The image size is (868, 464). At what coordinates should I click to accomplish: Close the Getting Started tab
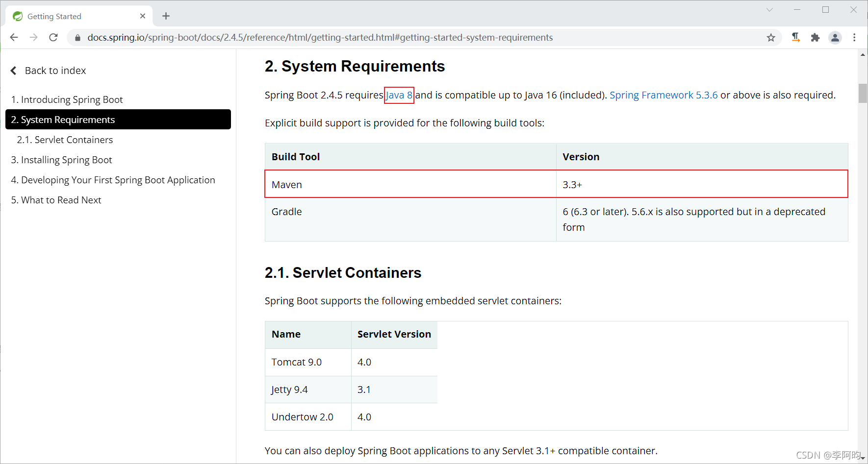click(143, 16)
